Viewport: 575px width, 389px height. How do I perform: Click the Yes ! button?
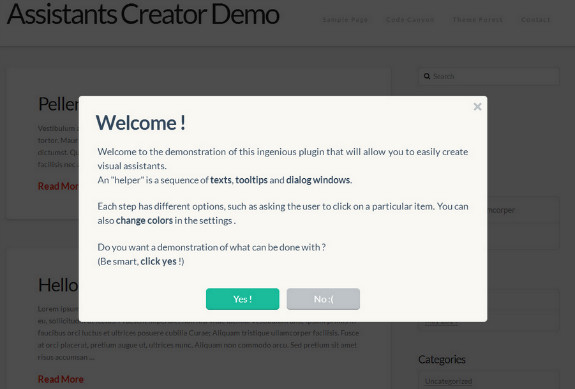click(x=242, y=299)
